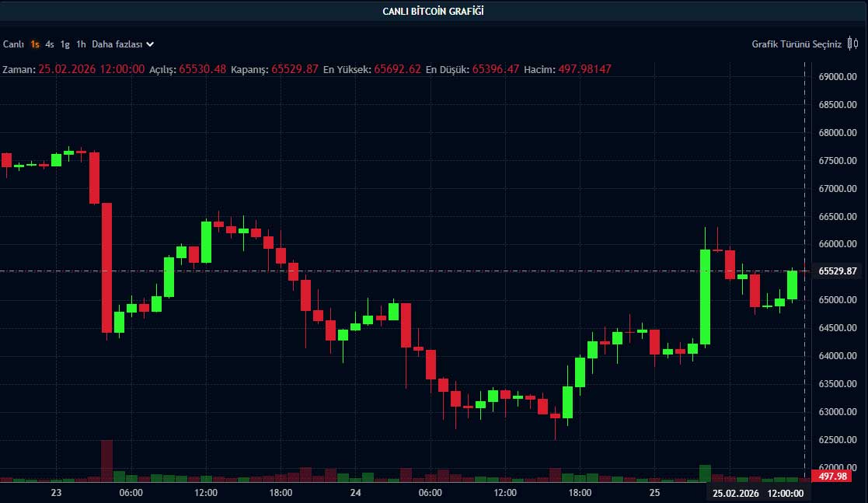Choose the '1g' daily timeframe
The image size is (868, 503).
click(65, 44)
